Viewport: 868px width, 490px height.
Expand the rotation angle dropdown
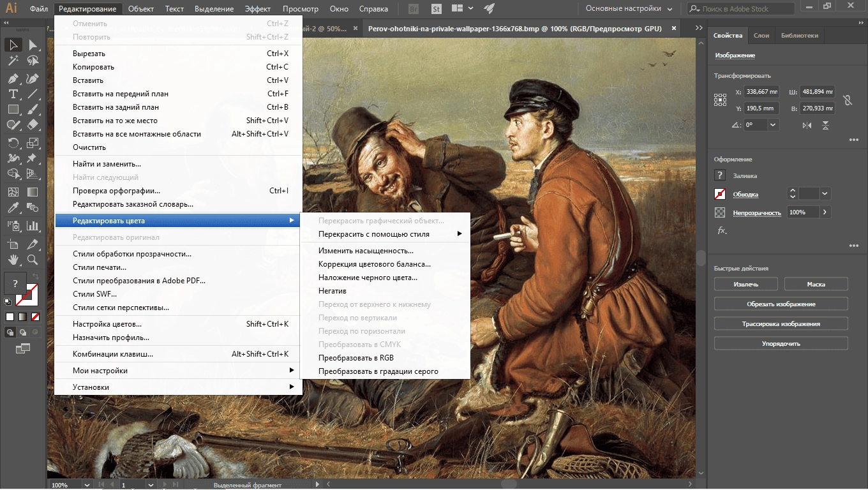pos(774,125)
